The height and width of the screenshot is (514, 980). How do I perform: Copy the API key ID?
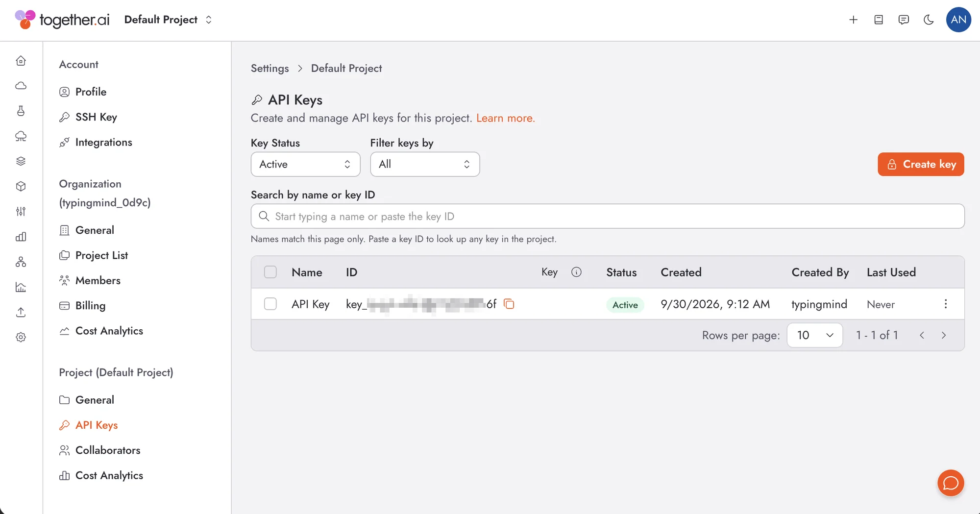point(509,304)
